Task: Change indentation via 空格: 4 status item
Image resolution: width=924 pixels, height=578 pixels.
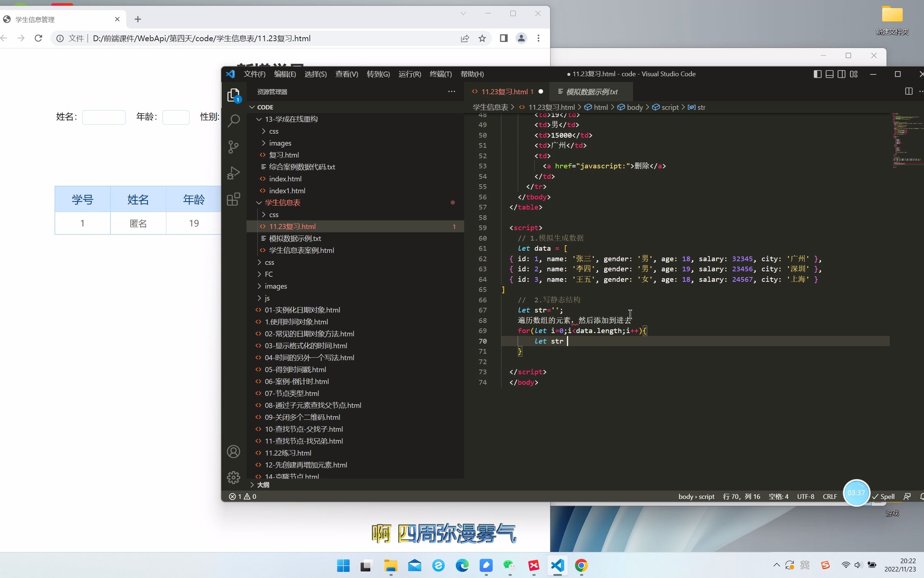Action: click(778, 496)
